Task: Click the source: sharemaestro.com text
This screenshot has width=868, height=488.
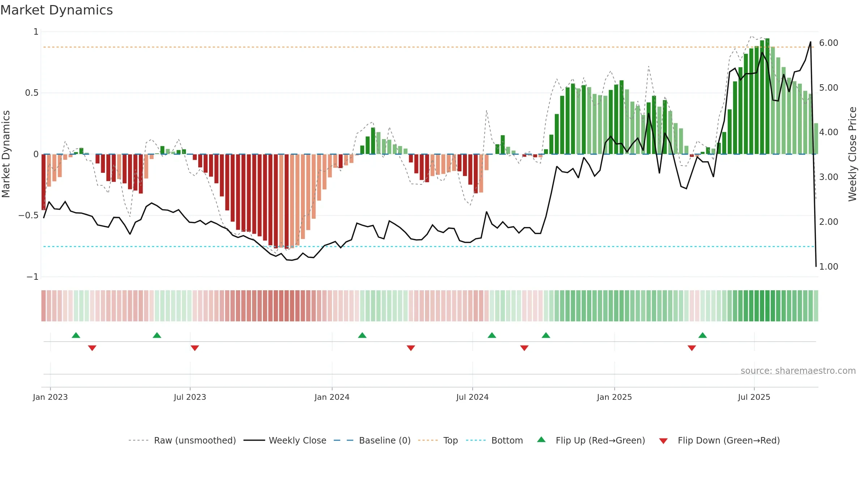Action: [x=798, y=371]
